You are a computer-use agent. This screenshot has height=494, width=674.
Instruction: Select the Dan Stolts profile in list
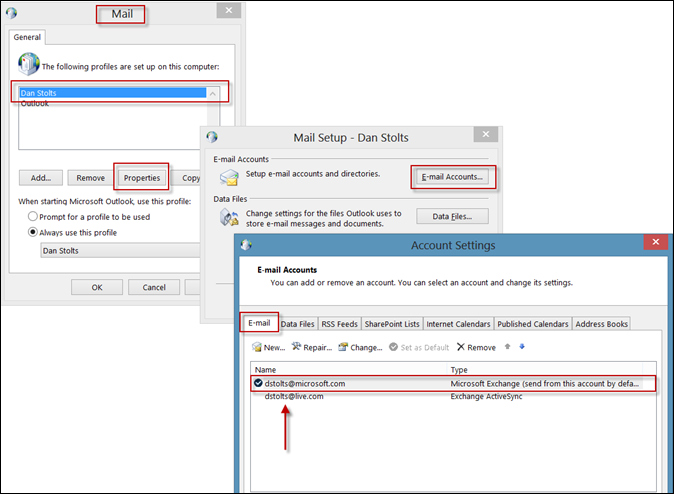113,93
